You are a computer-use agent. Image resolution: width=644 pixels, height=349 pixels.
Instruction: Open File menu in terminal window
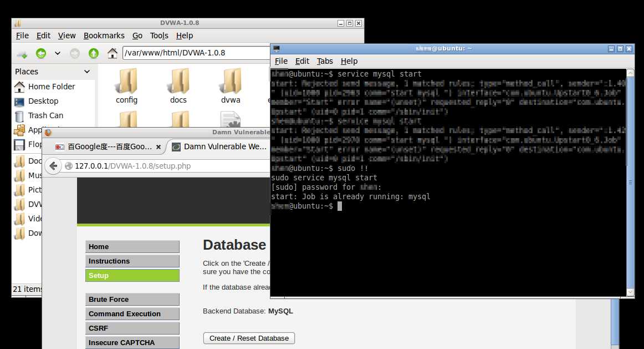[281, 61]
